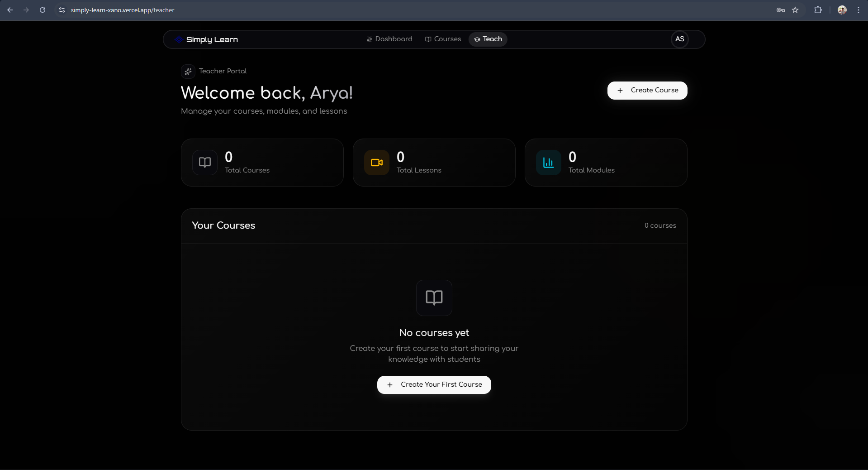Click the browser profile picture
The image size is (868, 470).
pyautogui.click(x=842, y=10)
